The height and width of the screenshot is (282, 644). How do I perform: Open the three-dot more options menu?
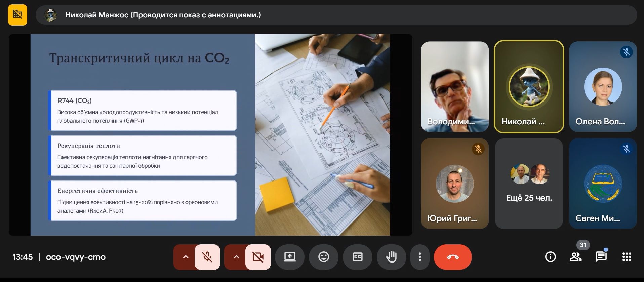[419, 257]
